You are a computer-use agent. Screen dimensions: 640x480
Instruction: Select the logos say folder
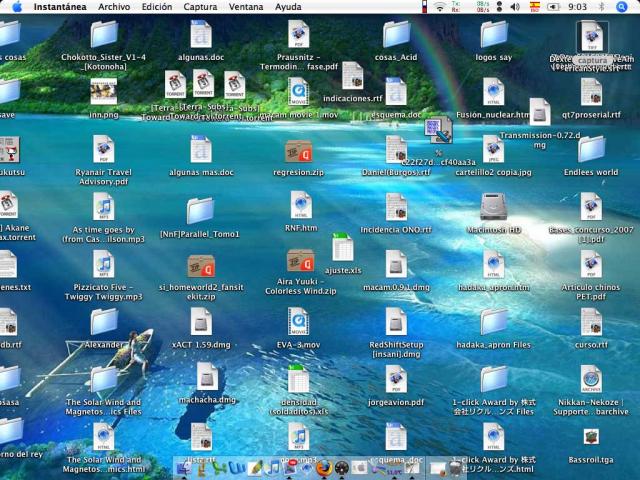click(x=494, y=34)
